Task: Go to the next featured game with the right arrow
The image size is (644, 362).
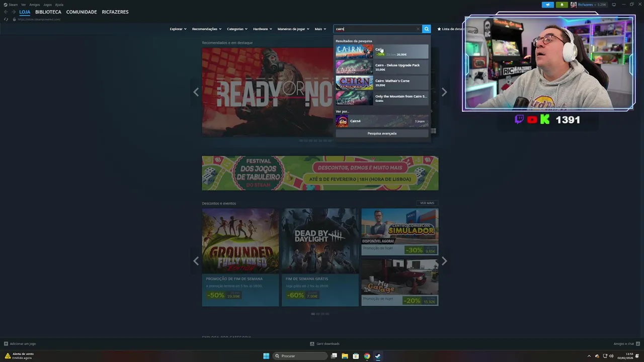Action: 444,92
